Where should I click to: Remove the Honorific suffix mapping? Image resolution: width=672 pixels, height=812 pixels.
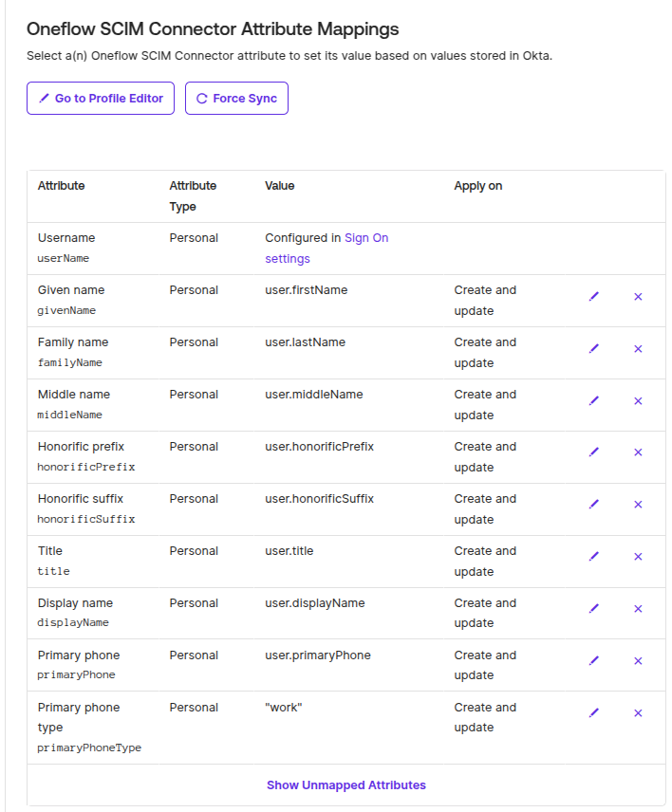click(x=638, y=505)
